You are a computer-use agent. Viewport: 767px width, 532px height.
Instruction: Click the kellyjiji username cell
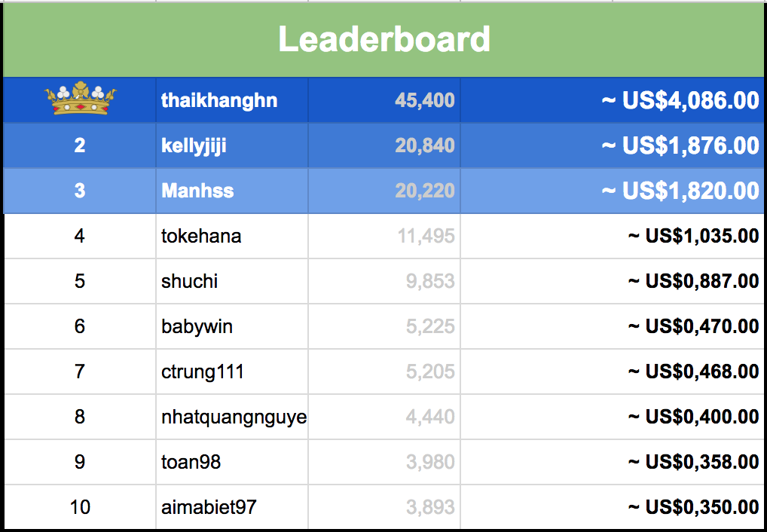(x=194, y=145)
